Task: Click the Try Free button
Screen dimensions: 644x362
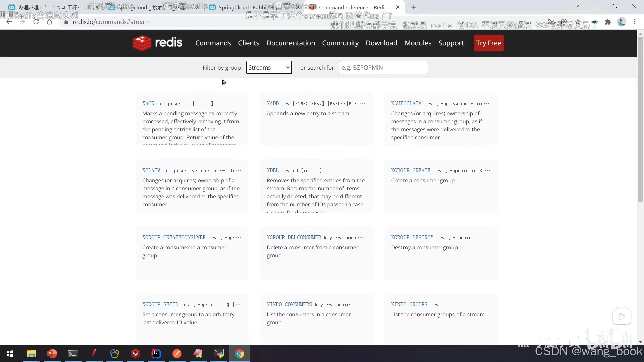Action: [x=489, y=43]
